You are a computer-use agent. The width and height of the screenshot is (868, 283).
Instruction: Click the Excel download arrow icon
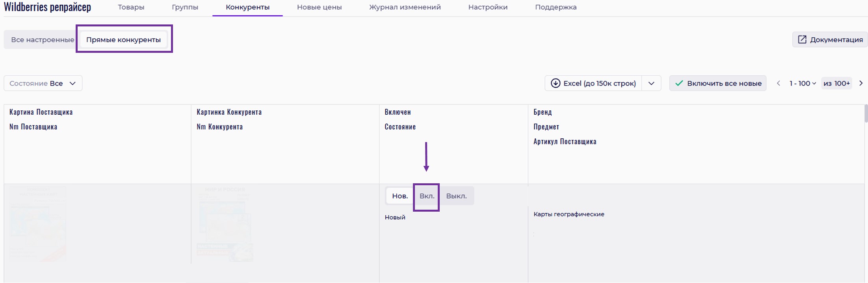pos(555,83)
